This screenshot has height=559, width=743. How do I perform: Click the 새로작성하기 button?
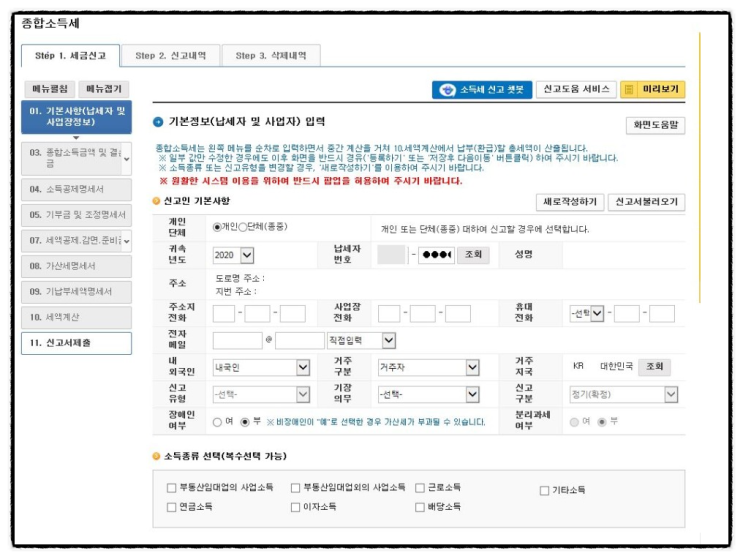[x=570, y=202]
